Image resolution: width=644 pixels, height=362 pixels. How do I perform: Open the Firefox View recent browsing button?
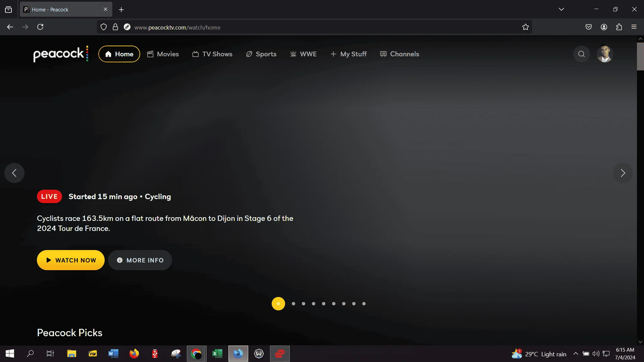[8, 10]
